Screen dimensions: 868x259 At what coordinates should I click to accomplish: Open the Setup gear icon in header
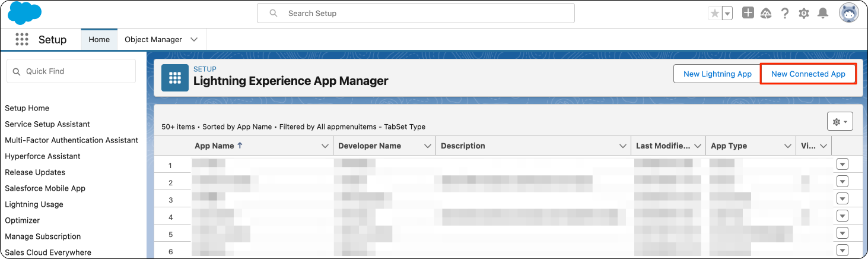coord(804,13)
